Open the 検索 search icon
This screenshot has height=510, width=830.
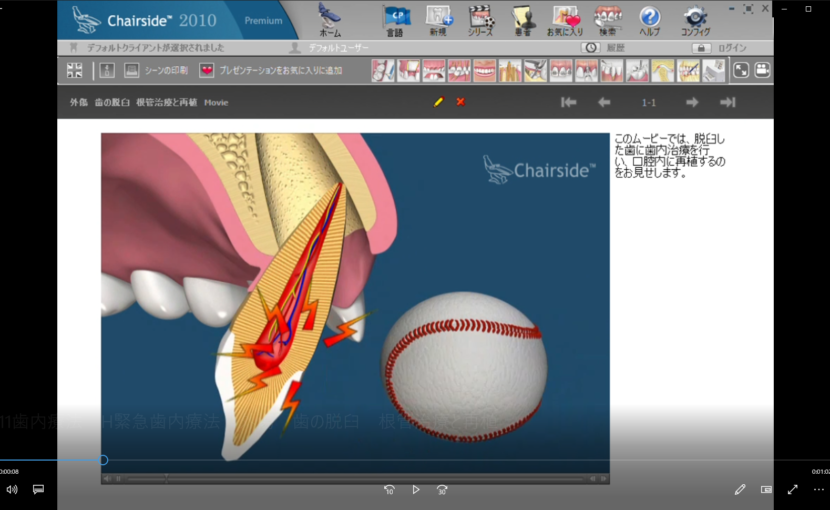[x=607, y=20]
